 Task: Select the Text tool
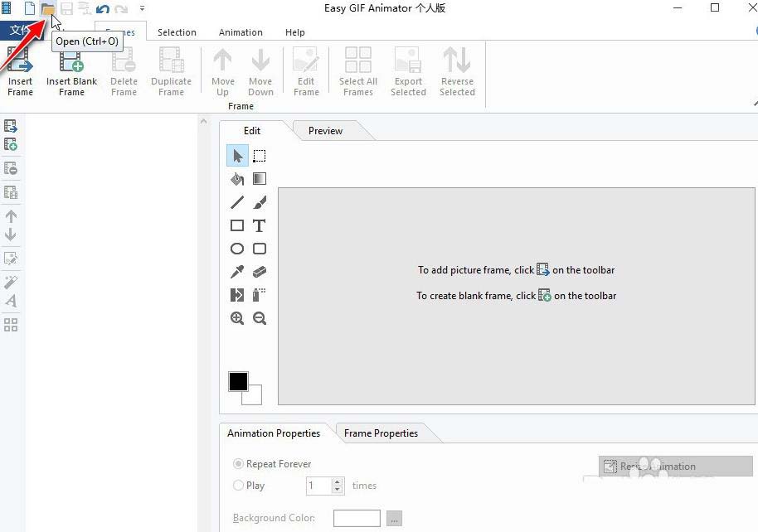coord(260,225)
